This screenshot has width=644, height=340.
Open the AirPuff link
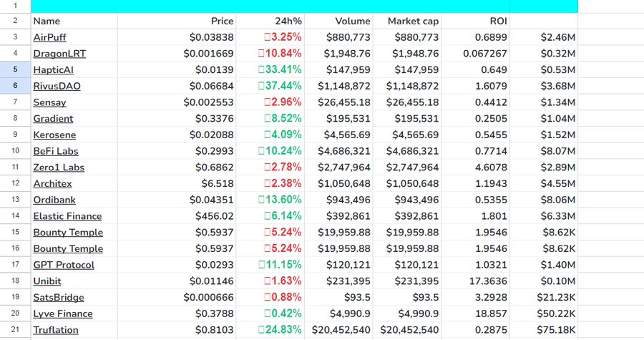point(49,37)
